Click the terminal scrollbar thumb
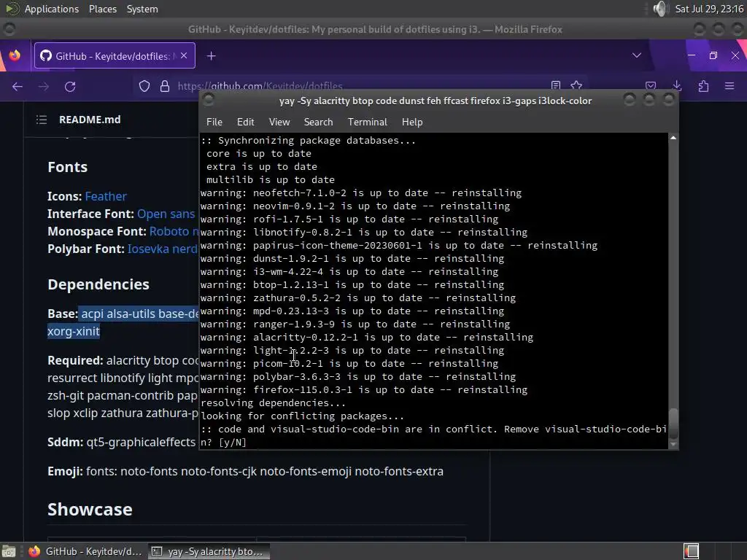 (673, 424)
